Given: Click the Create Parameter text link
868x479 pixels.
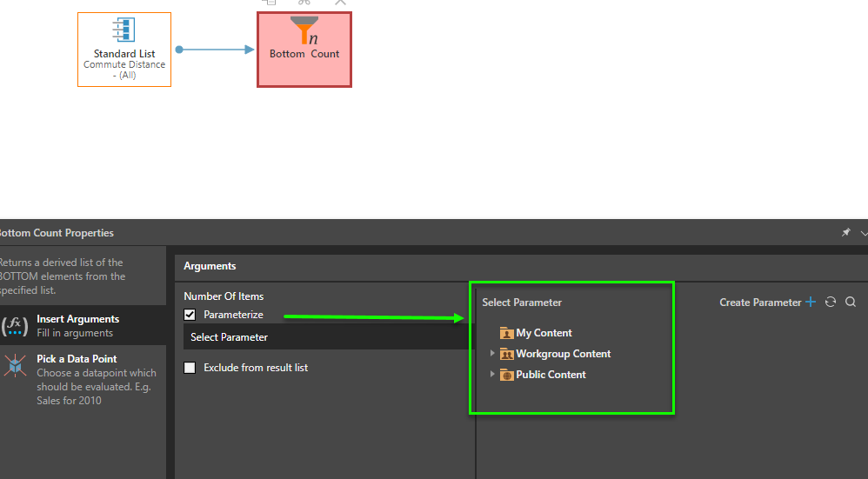Looking at the screenshot, I should point(759,303).
